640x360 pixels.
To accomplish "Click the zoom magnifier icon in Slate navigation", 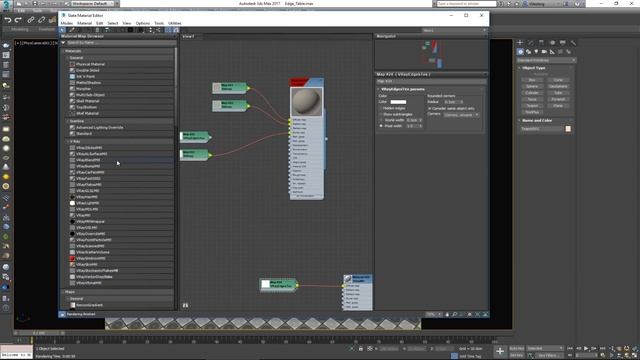I will 454,314.
